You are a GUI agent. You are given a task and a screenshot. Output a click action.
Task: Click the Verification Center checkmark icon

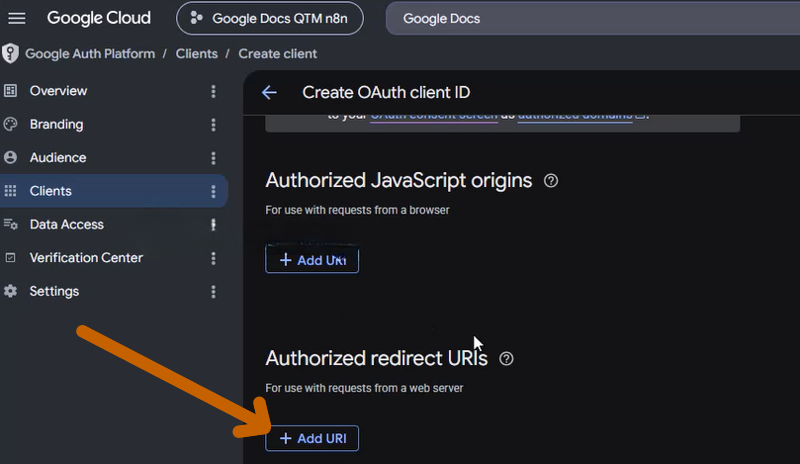10,258
